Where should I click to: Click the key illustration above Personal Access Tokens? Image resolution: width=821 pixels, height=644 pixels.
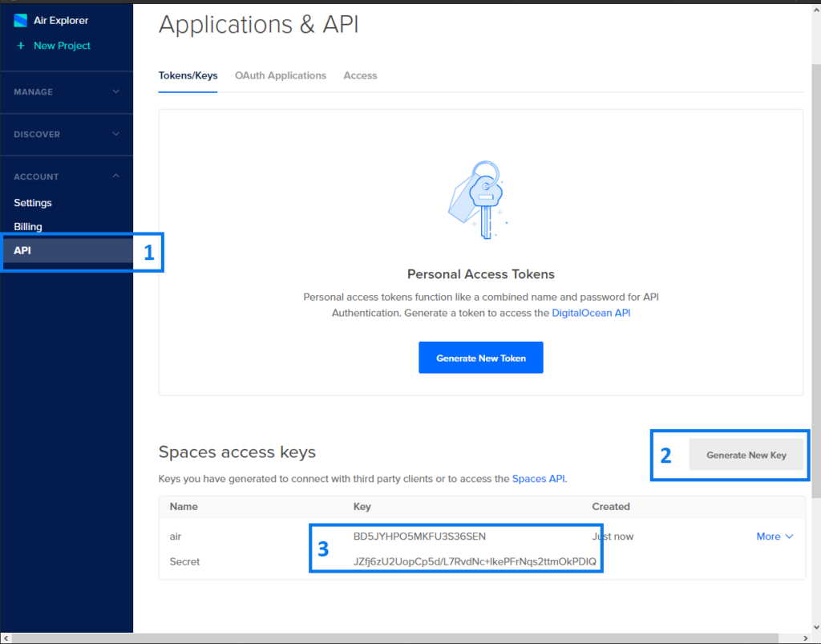[478, 200]
